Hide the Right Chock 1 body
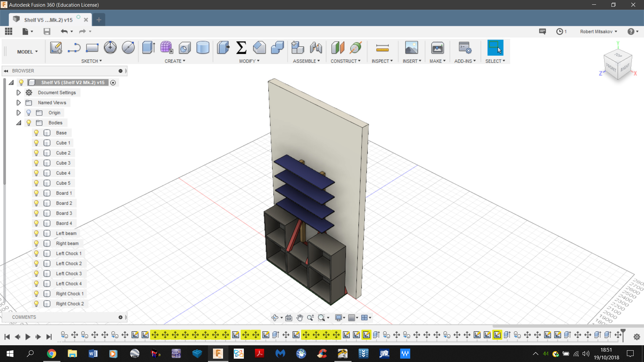 [36, 294]
